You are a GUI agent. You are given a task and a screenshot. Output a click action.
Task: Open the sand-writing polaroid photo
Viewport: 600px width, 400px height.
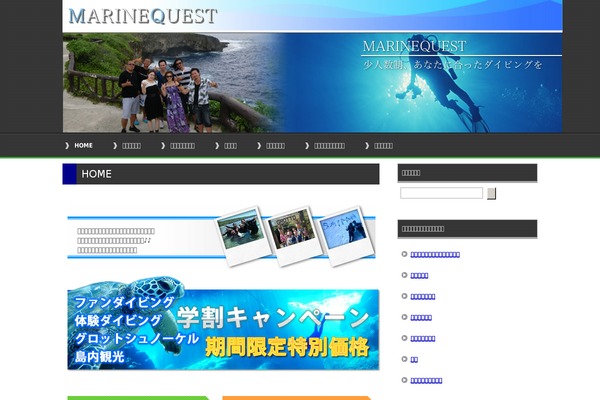tap(345, 236)
